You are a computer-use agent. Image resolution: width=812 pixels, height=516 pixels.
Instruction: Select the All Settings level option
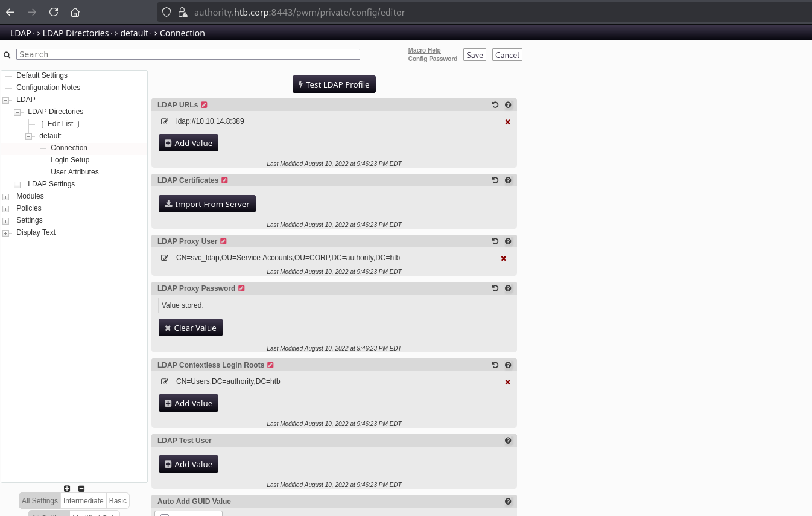coord(40,501)
